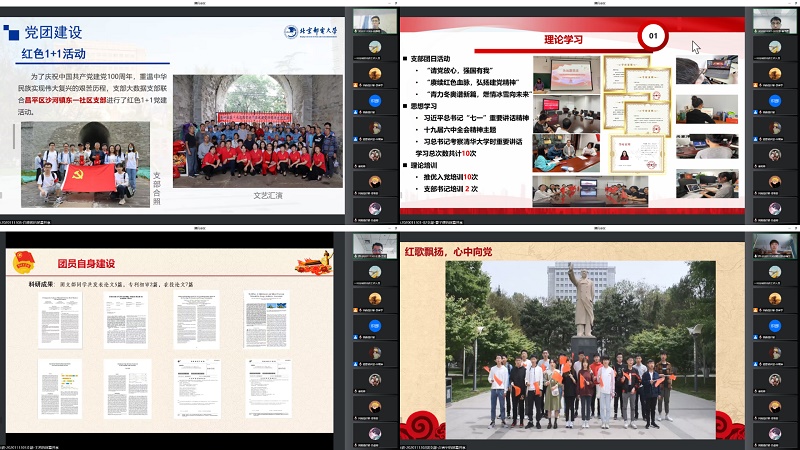Open the group photo with red party flag
This screenshot has width=800, height=450.
85,164
